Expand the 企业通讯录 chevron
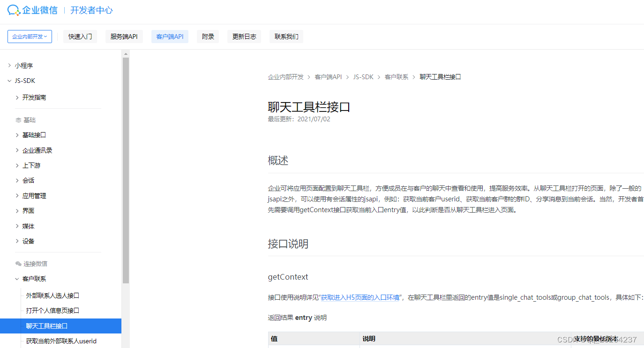 point(17,150)
